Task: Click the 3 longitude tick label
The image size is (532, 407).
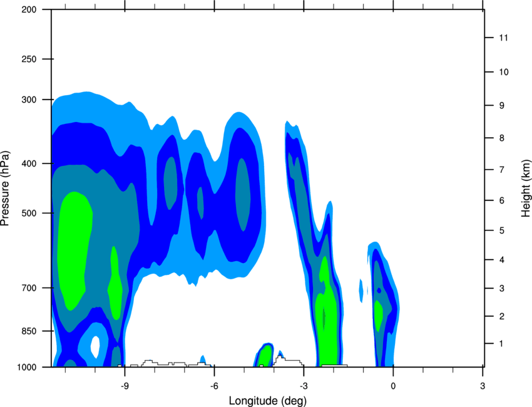Action: pyautogui.click(x=483, y=386)
